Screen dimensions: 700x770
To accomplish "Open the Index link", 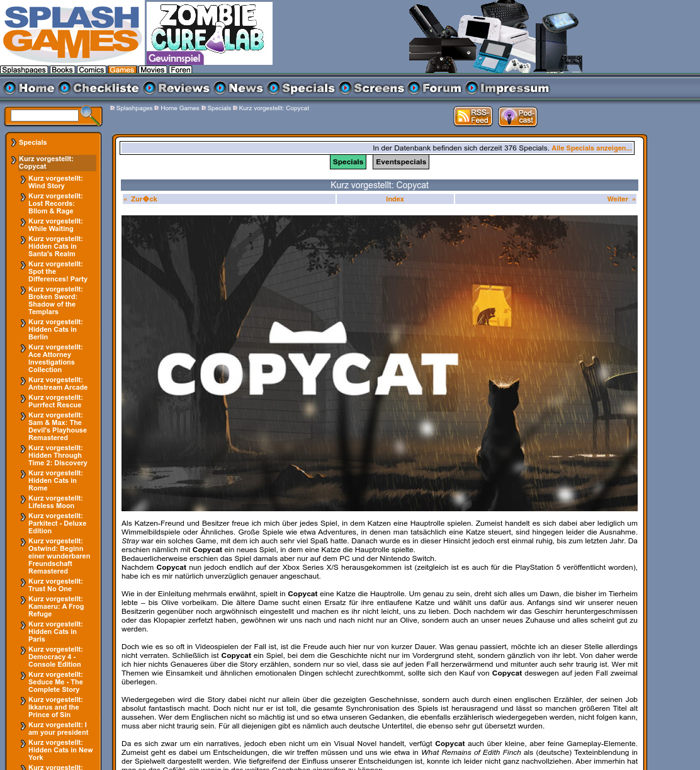I will pyautogui.click(x=395, y=199).
